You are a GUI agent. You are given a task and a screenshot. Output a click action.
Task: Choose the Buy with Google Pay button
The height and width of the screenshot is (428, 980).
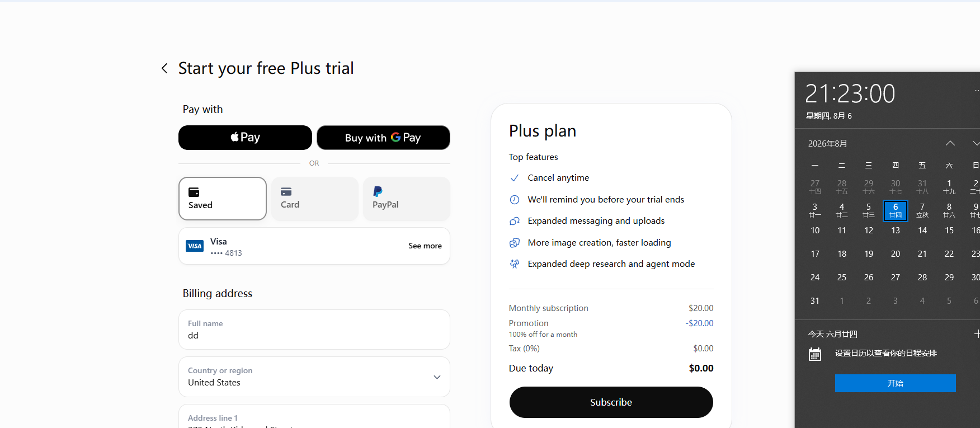tap(383, 138)
